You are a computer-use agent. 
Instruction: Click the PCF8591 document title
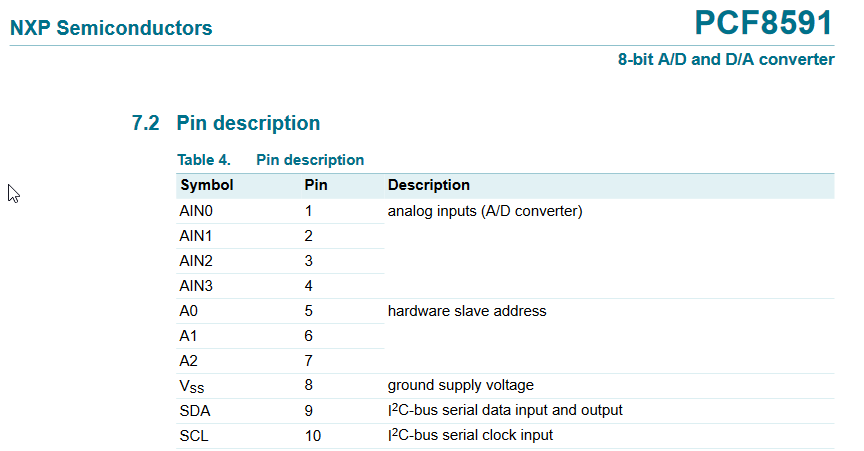764,23
